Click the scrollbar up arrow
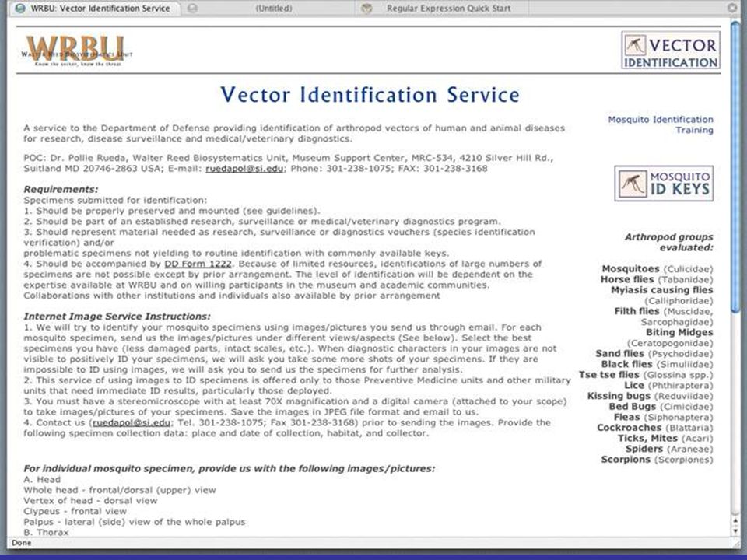The width and height of the screenshot is (747, 560). [736, 521]
